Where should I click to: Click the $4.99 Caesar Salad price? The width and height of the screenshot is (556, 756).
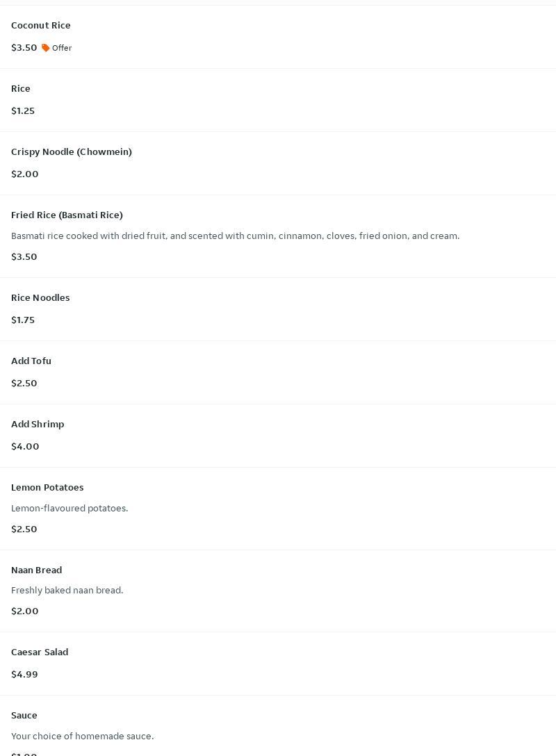coord(24,675)
